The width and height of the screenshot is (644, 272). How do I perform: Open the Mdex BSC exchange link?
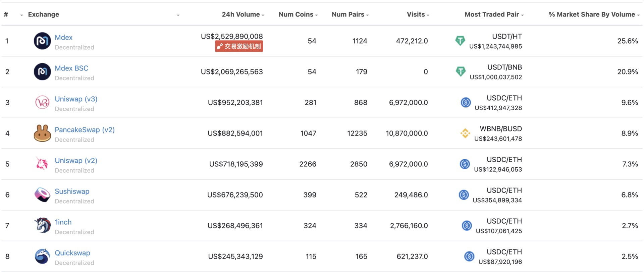pos(71,68)
